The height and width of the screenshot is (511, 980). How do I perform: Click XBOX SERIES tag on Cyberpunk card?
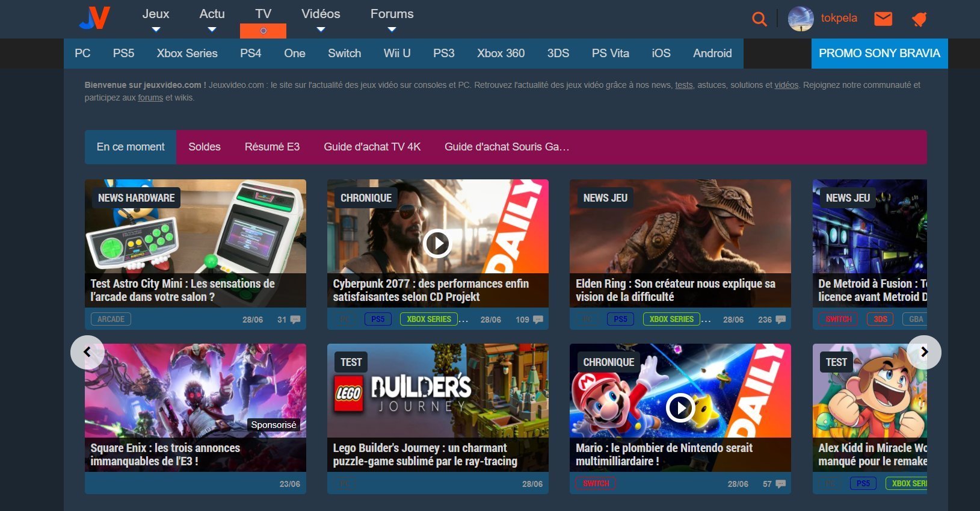pos(429,320)
